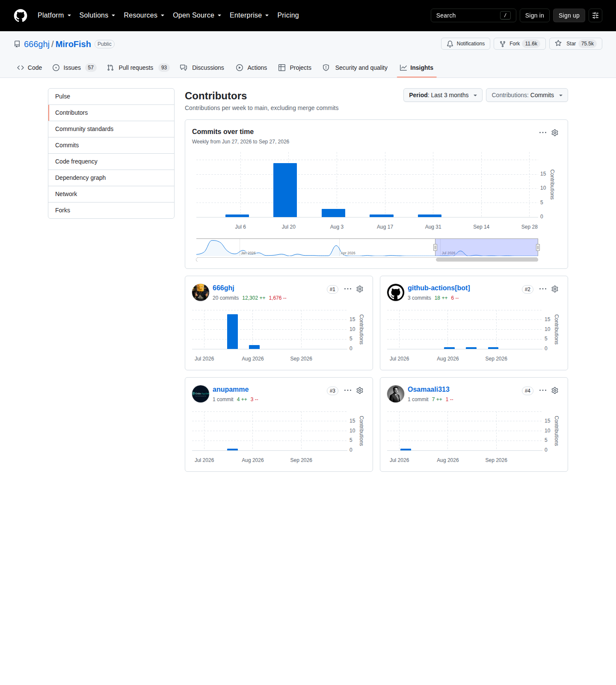The image size is (616, 685).
Task: Click the Osamaali313 avatar image
Action: pyautogui.click(x=396, y=394)
